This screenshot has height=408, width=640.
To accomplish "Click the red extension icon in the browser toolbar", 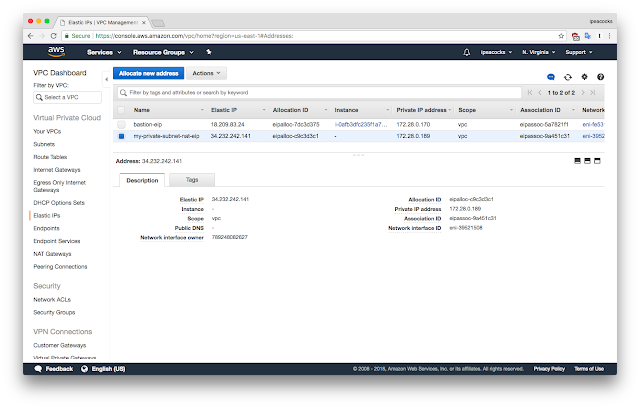I will (x=576, y=36).
